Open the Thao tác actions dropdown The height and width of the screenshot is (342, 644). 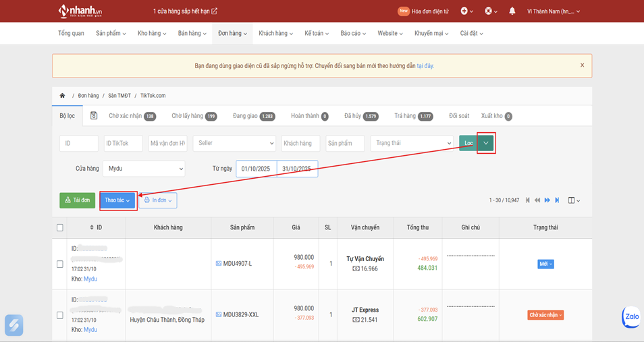pyautogui.click(x=117, y=200)
